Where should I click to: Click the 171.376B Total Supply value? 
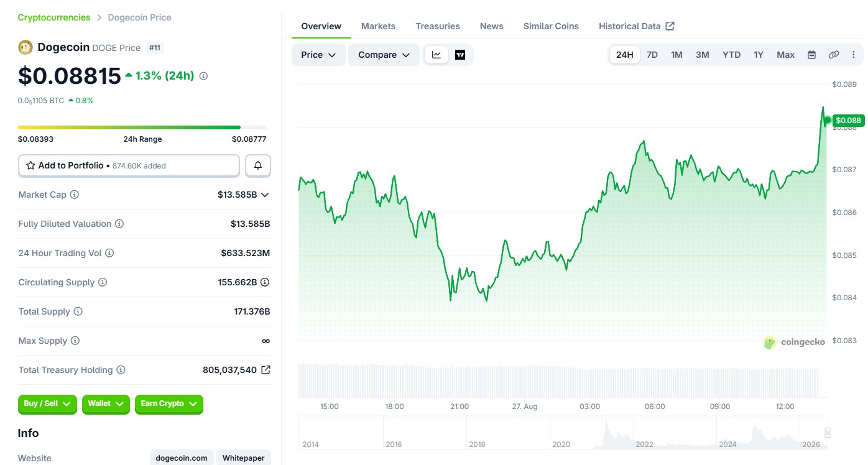252,311
